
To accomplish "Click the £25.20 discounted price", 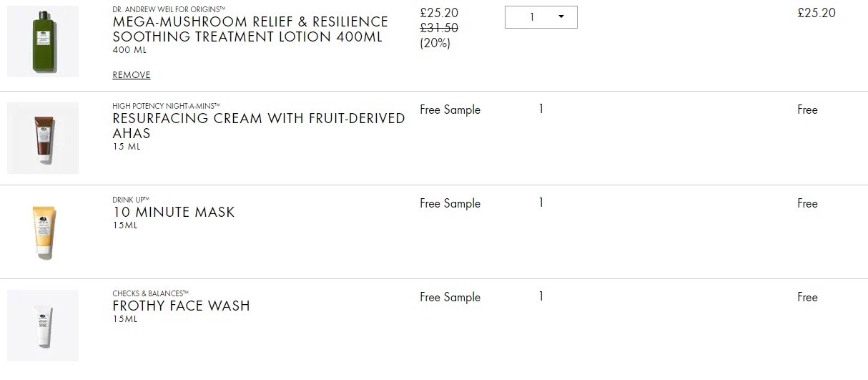I will point(439,13).
